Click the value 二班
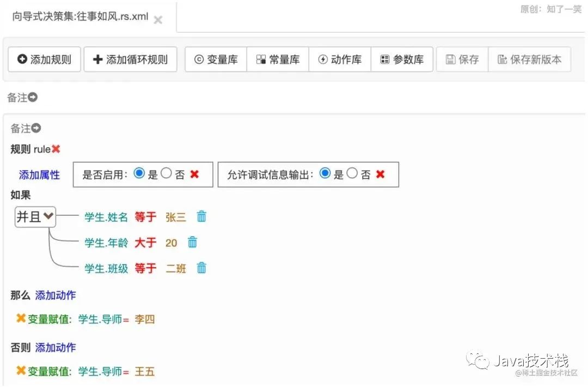Viewport: 588px width, 387px height. coord(175,269)
